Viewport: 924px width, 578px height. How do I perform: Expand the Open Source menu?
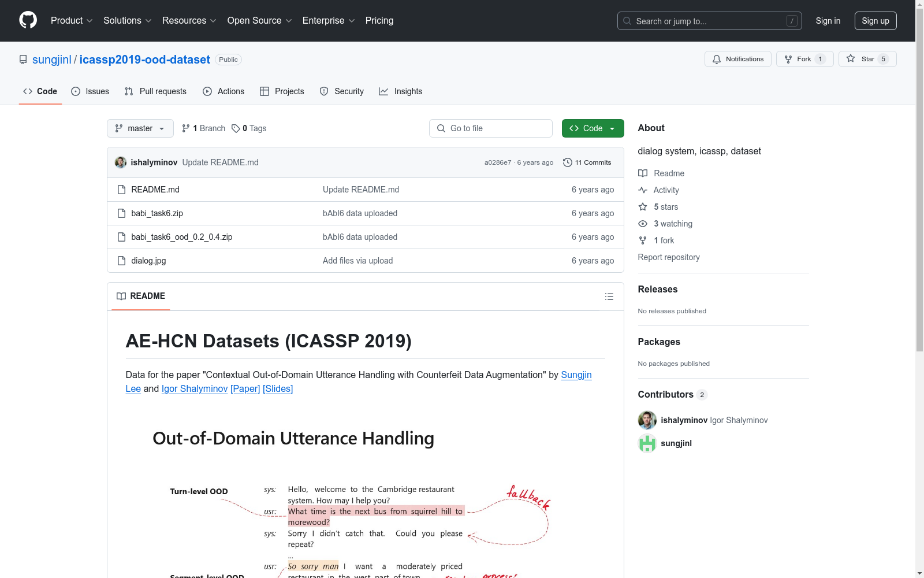tap(260, 20)
